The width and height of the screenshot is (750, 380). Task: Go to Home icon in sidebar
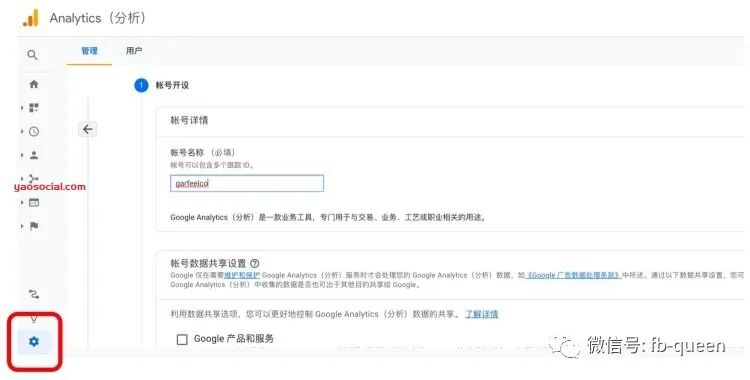pyautogui.click(x=34, y=84)
